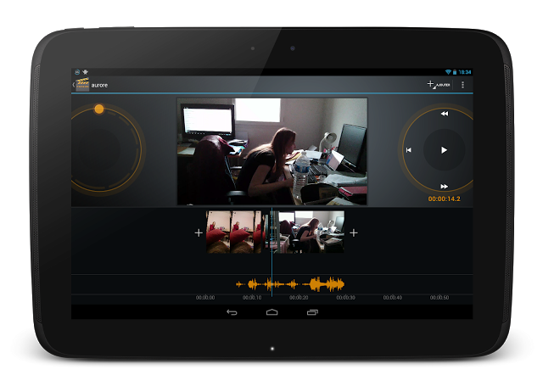Select the red pillow clip in the timeline

[234, 232]
